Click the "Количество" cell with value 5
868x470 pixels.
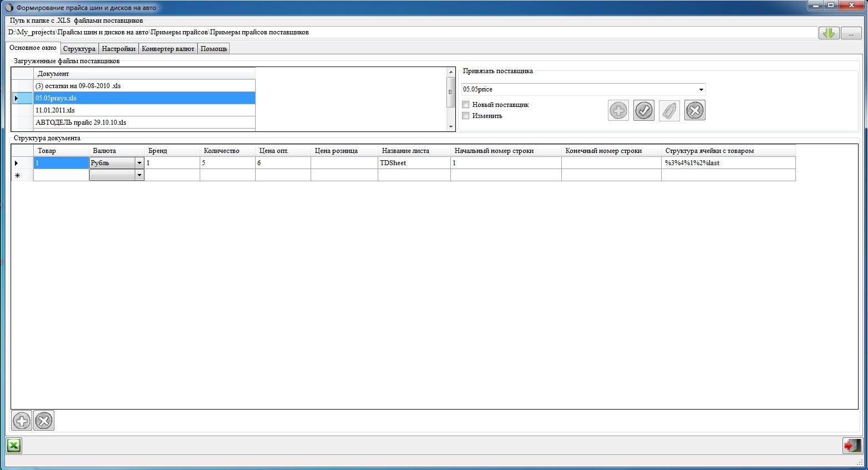click(227, 163)
